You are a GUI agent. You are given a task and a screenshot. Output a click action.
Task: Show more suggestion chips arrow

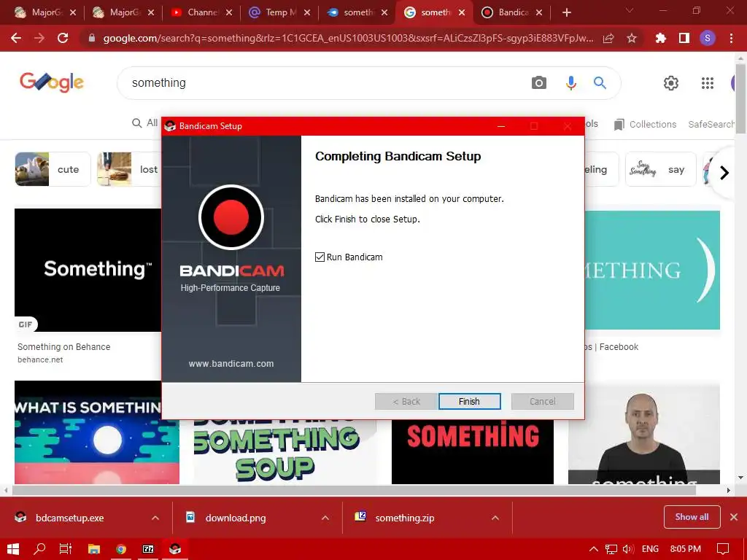(x=724, y=172)
